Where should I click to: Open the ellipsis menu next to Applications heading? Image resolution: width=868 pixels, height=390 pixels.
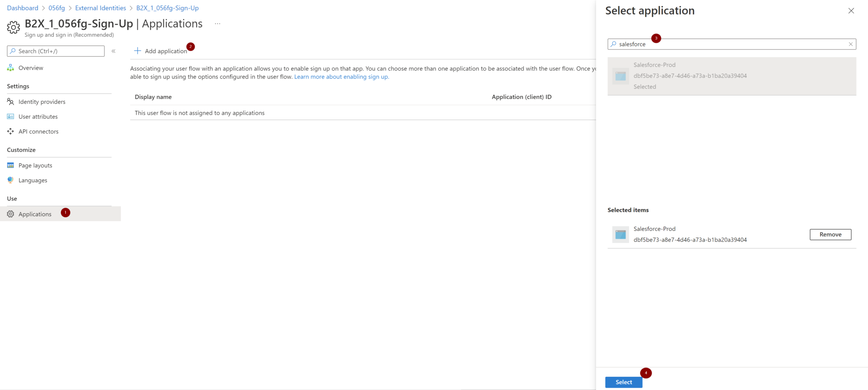[217, 24]
